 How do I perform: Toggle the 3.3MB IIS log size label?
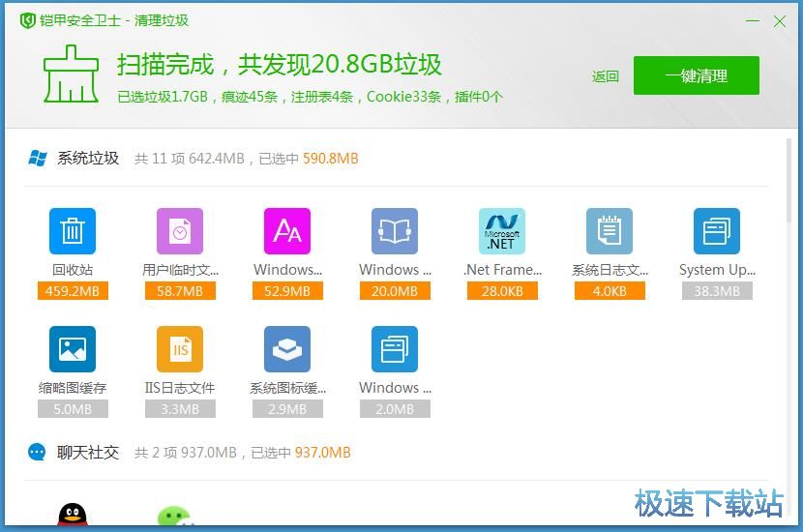[x=180, y=409]
